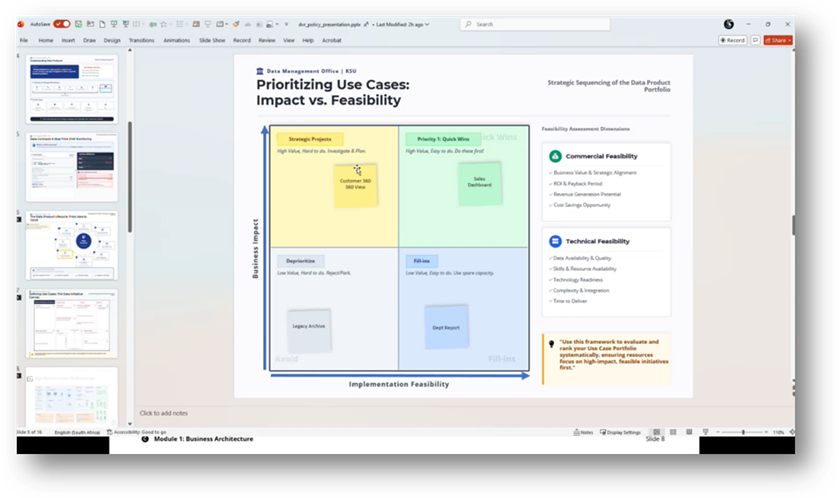Image resolution: width=839 pixels, height=498 pixels.
Task: Toggle the AutoSave switch
Action: coord(62,24)
